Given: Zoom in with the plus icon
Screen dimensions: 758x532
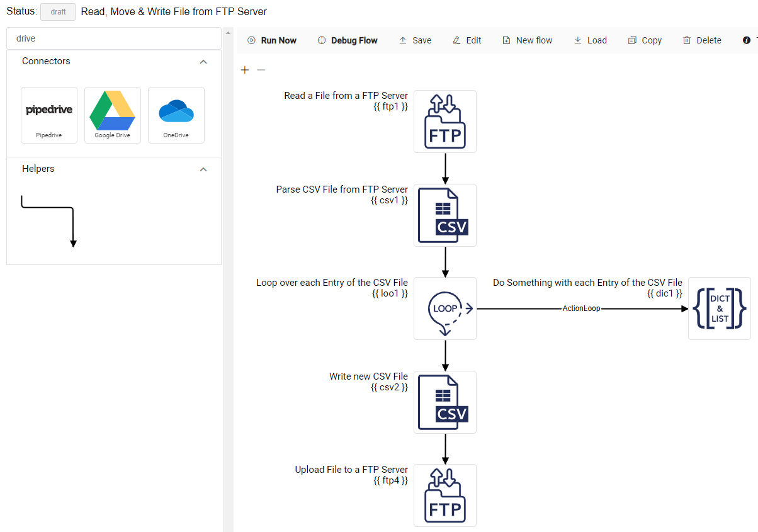Looking at the screenshot, I should 245,70.
